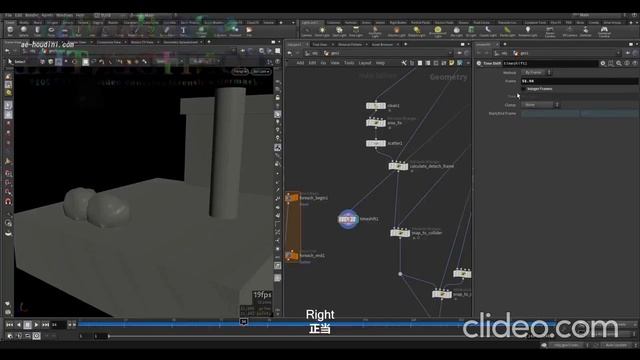Play forward in timeline
The width and height of the screenshot is (640, 360).
coord(36,324)
